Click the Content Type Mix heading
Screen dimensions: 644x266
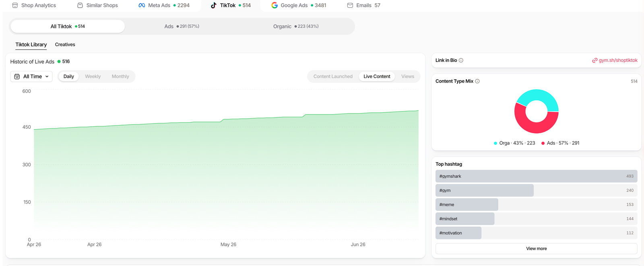(454, 81)
